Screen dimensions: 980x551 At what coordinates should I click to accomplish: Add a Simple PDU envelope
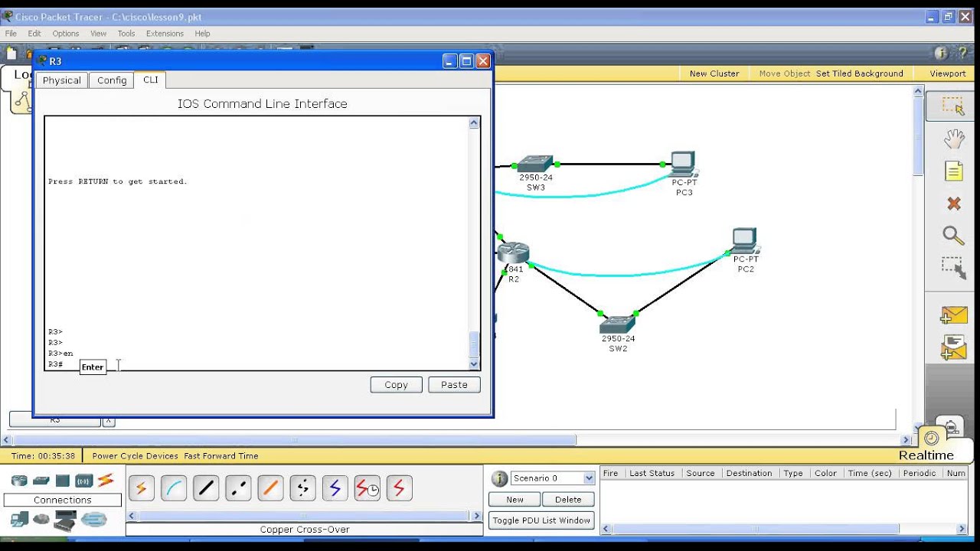[x=954, y=315]
